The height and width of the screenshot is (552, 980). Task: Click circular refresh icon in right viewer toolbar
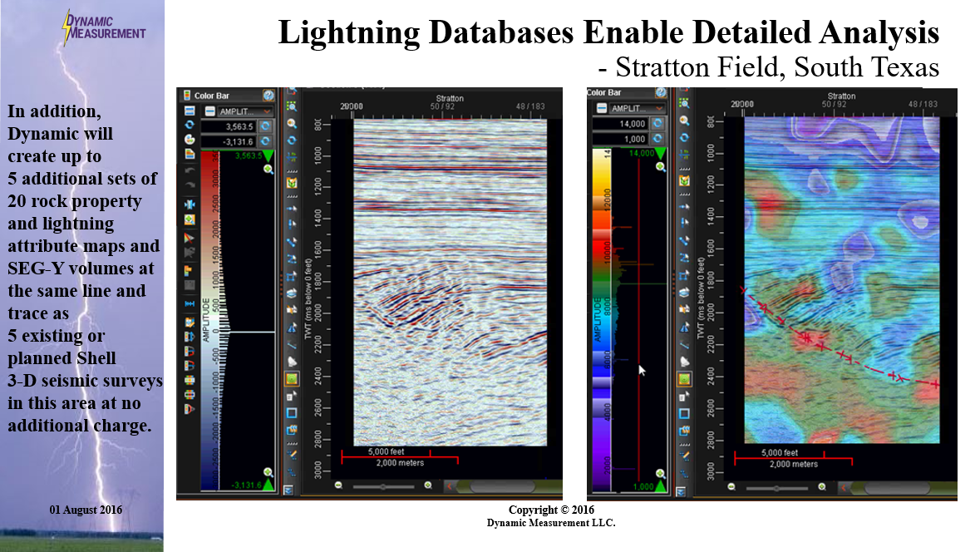coord(684,137)
